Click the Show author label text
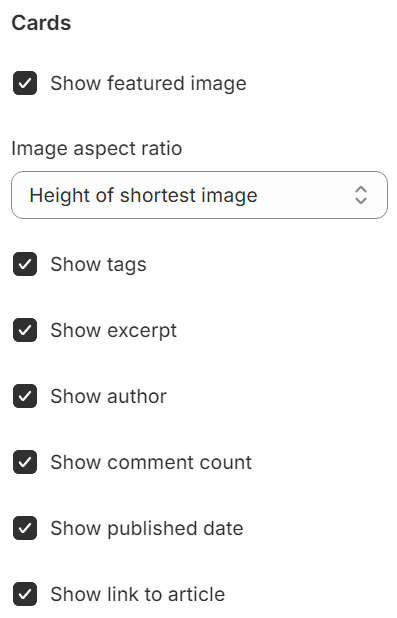397x618 pixels. coord(108,396)
